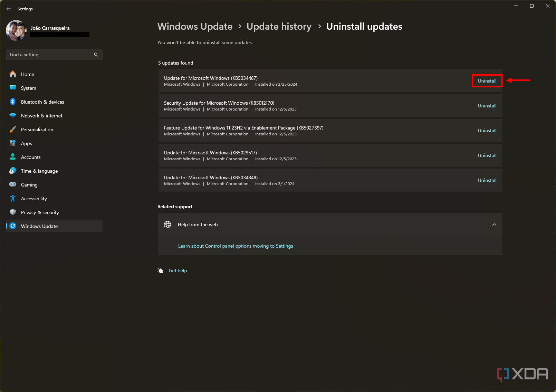This screenshot has width=556, height=392.
Task: Uninstall update KB5034848
Action: pos(487,180)
